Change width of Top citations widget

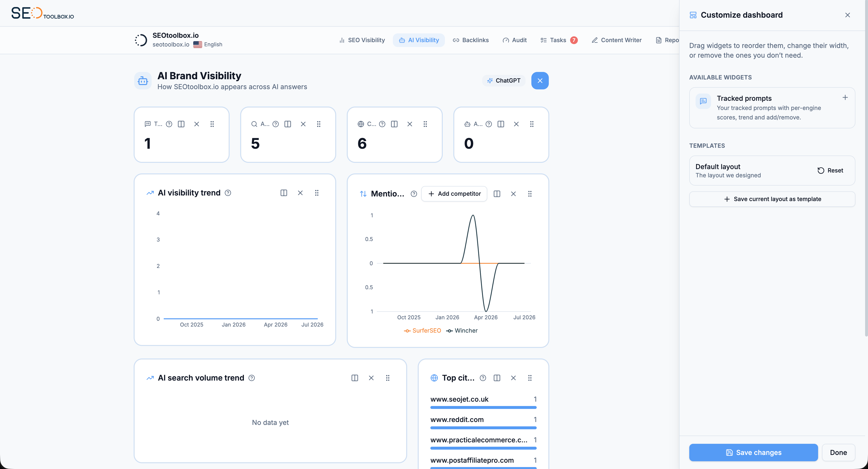497,378
